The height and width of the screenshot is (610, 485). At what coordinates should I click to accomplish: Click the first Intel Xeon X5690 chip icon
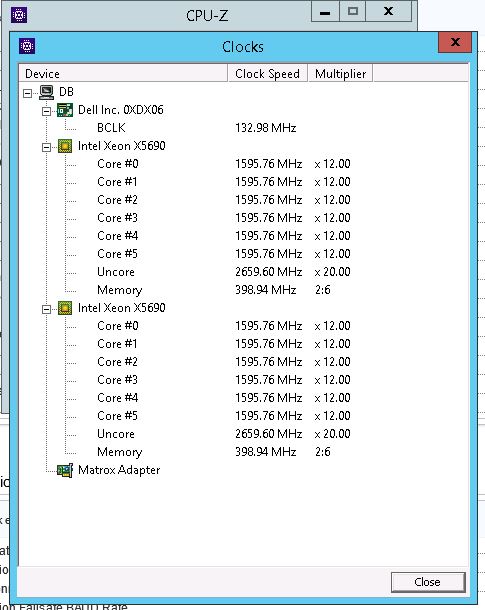pyautogui.click(x=65, y=146)
